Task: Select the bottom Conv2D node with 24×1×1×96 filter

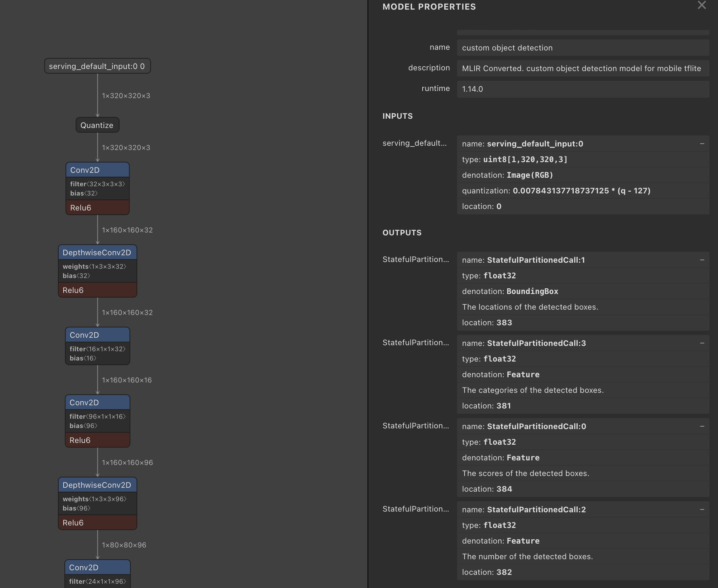Action: click(x=97, y=567)
